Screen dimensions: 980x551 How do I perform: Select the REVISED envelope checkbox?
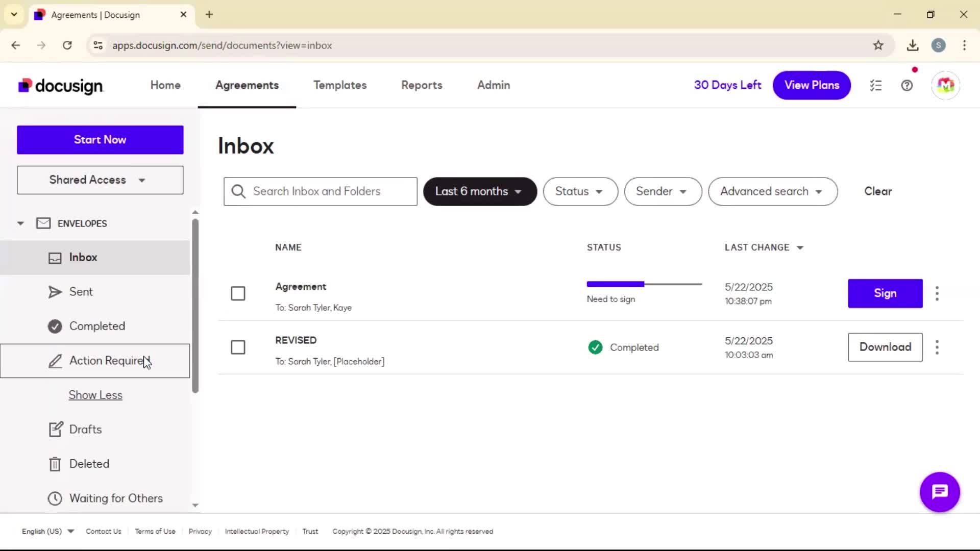238,347
